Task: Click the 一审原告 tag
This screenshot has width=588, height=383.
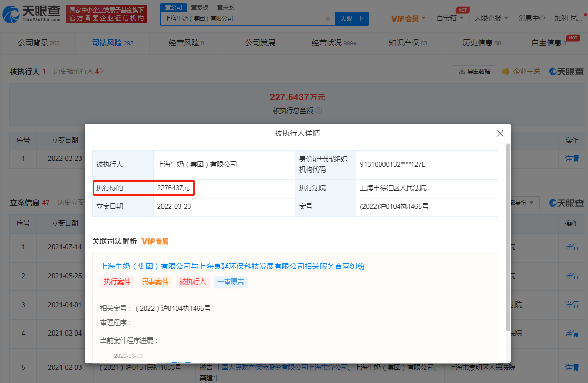Action: tap(231, 281)
